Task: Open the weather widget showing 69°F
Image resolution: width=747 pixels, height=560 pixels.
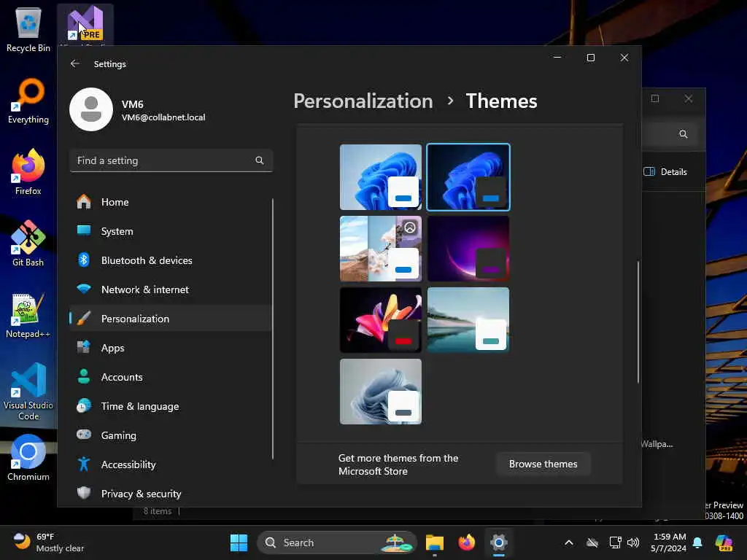Action: point(48,542)
